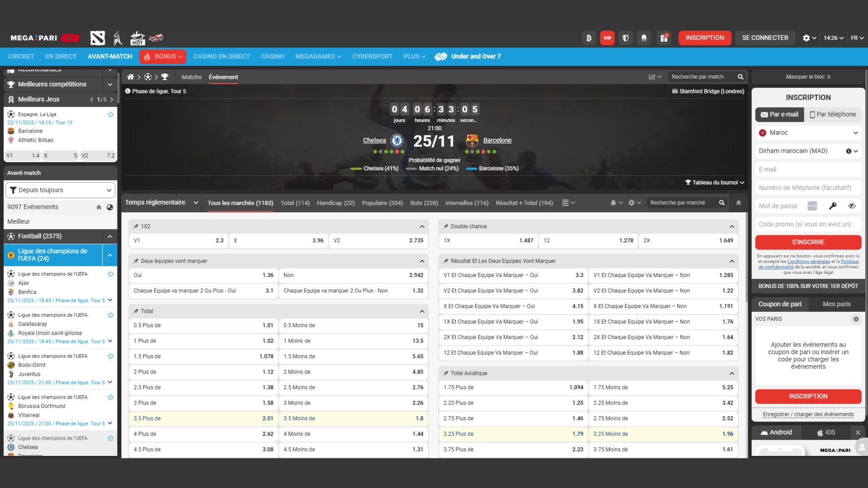Favorite the Ajax vs Benfica match star

tap(110, 274)
